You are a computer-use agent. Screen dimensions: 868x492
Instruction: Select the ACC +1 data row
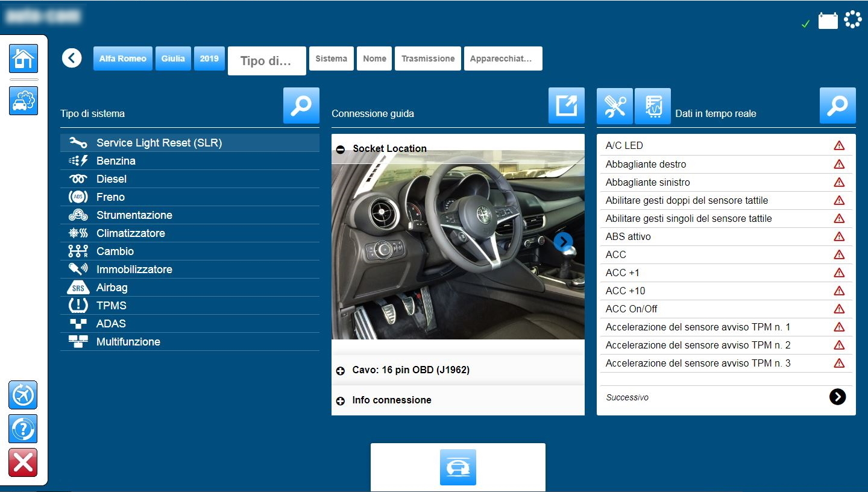tap(726, 273)
